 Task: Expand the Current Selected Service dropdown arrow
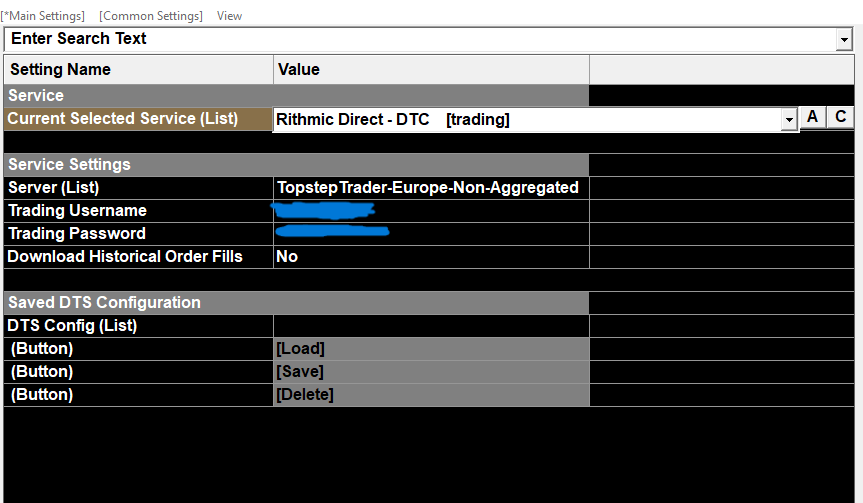pyautogui.click(x=789, y=120)
